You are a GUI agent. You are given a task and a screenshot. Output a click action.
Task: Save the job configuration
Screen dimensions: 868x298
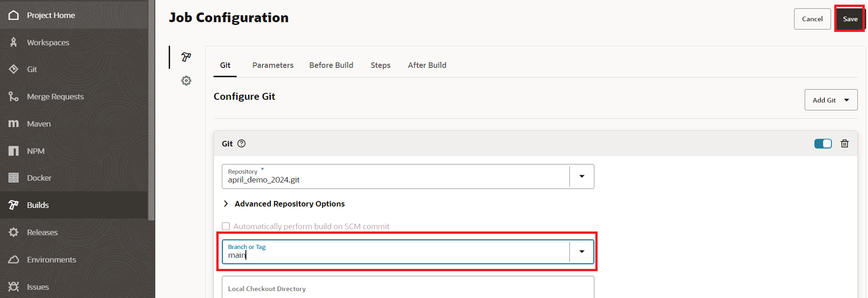(x=850, y=19)
